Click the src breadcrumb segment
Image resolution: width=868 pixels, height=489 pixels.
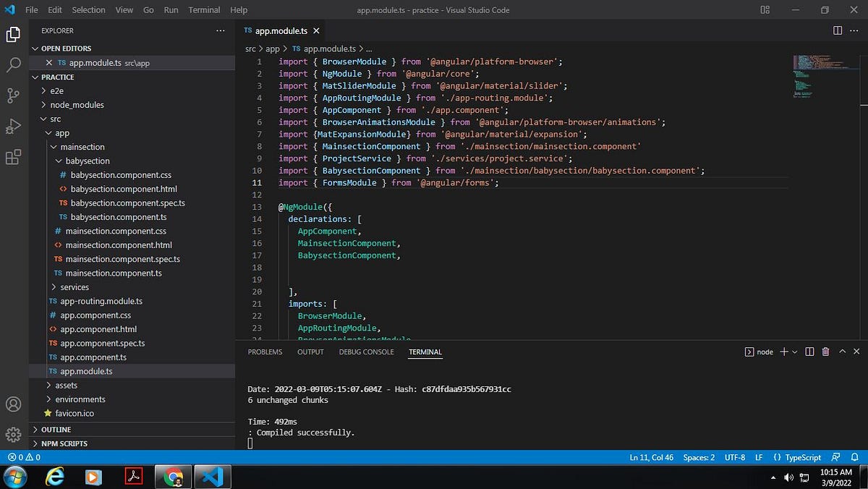click(250, 48)
